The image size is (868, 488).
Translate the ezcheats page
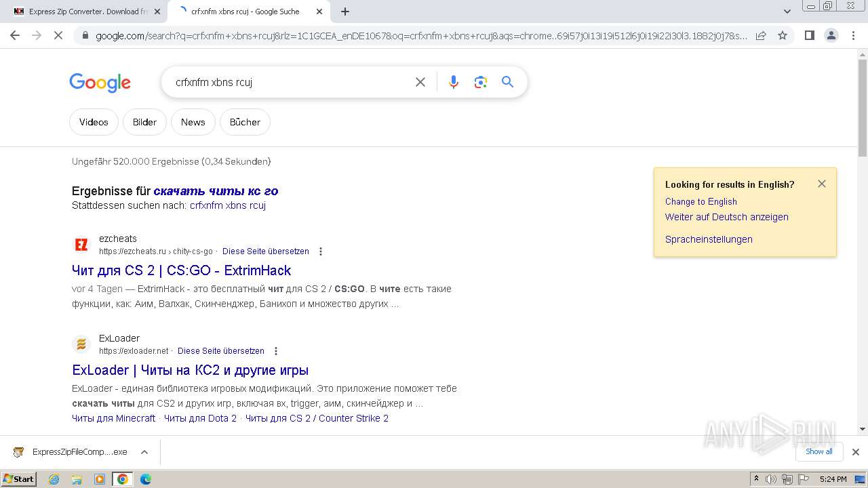tap(266, 251)
